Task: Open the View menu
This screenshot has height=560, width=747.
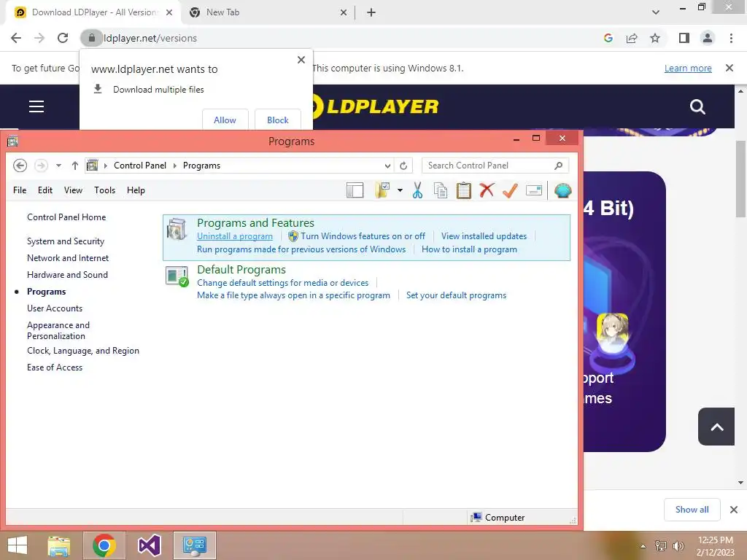Action: pos(74,190)
